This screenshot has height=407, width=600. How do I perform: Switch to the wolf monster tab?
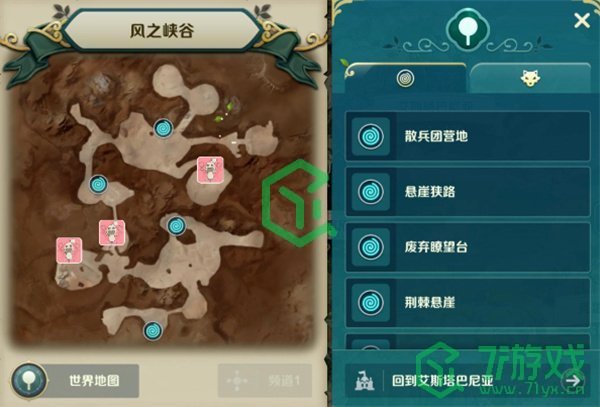click(x=530, y=78)
